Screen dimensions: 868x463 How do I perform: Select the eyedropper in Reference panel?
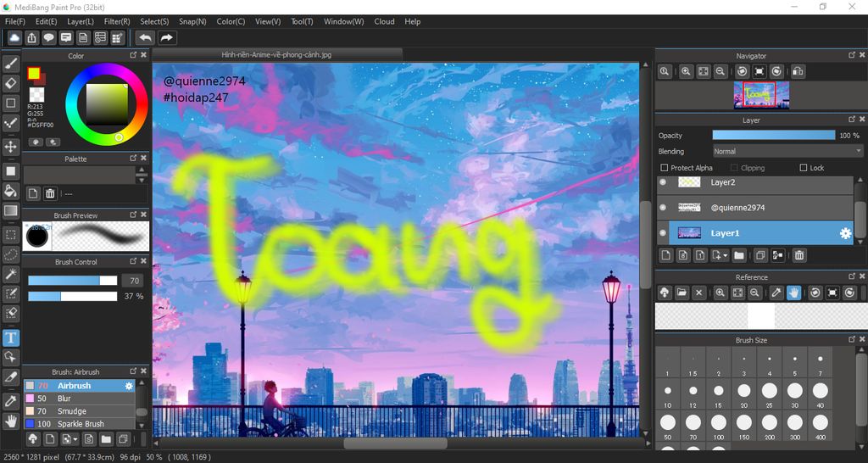pyautogui.click(x=776, y=293)
